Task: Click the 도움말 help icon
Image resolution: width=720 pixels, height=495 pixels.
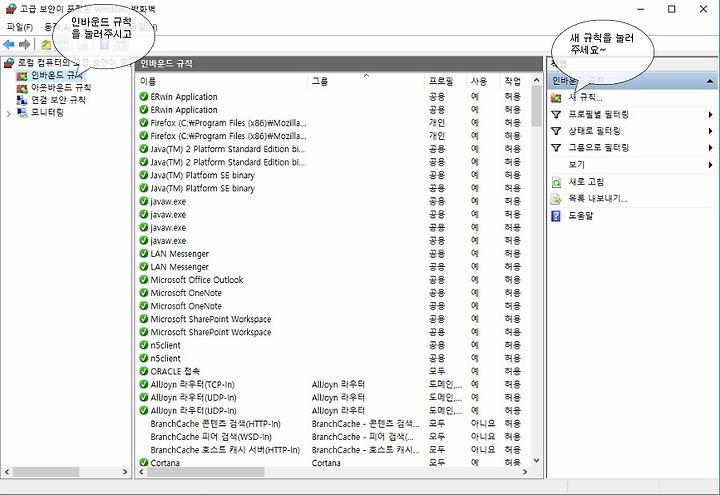Action: (556, 216)
